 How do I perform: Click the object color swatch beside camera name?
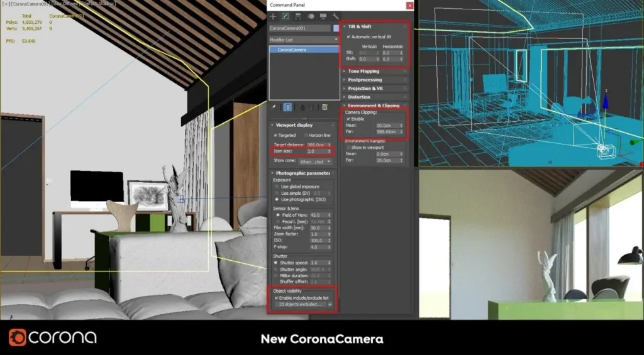click(336, 28)
